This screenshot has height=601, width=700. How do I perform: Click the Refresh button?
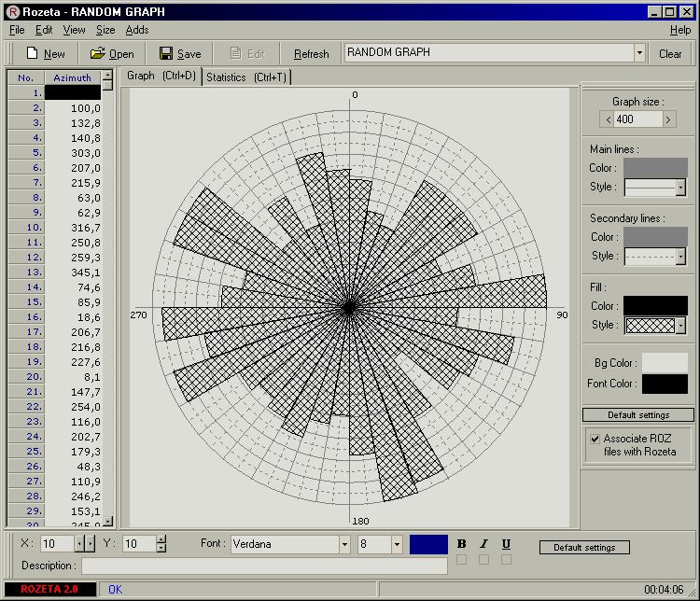coord(311,54)
